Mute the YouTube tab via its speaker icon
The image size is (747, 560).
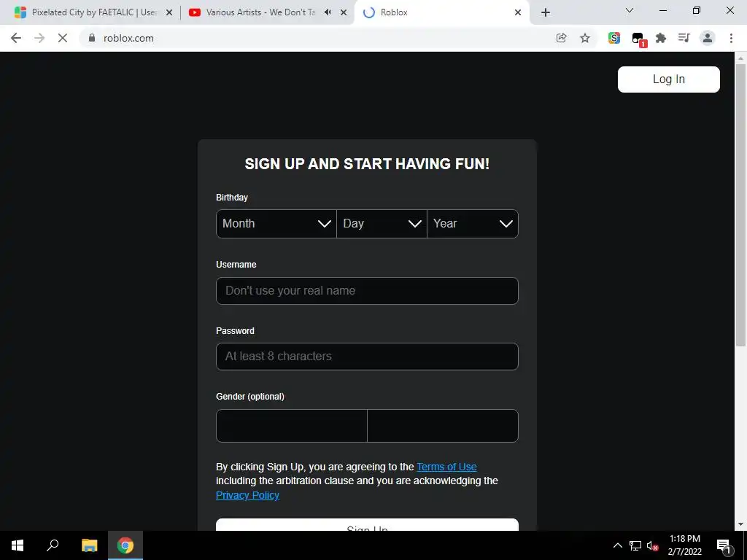(x=328, y=12)
